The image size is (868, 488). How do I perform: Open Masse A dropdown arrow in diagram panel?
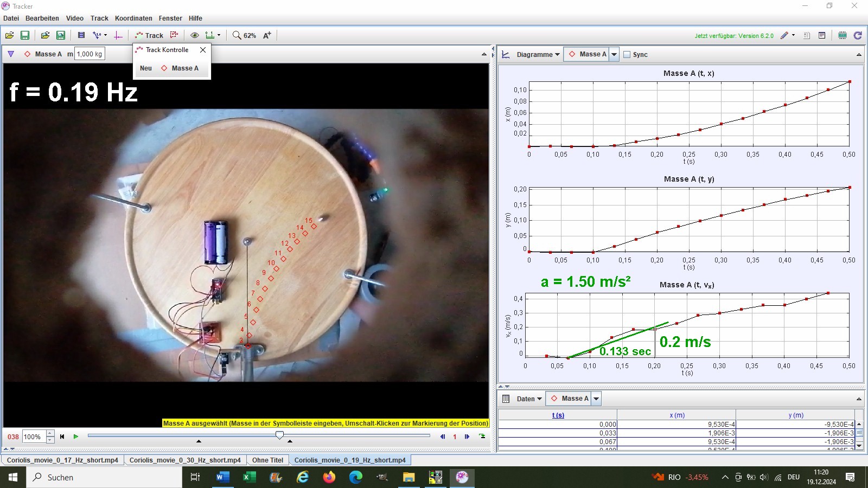tap(614, 54)
